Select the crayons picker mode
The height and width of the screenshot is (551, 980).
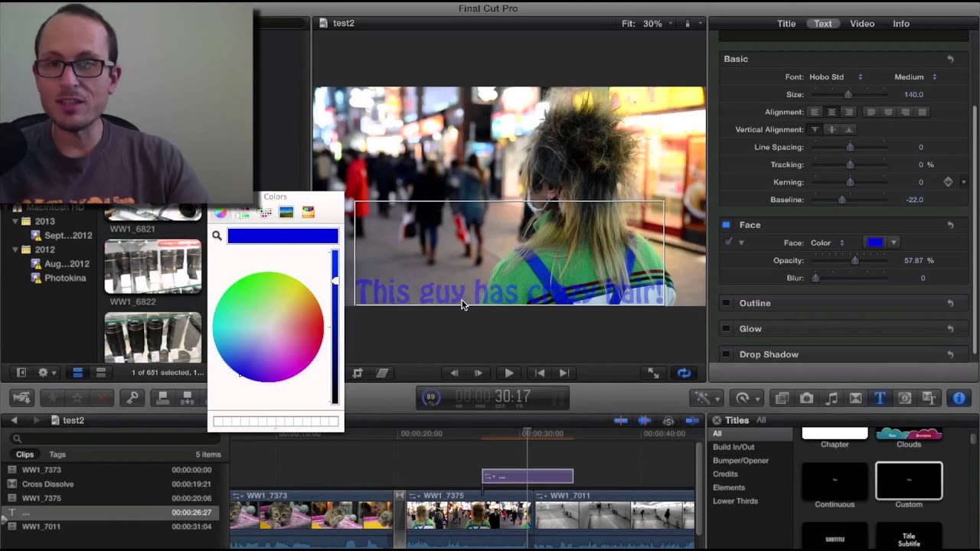(x=309, y=213)
